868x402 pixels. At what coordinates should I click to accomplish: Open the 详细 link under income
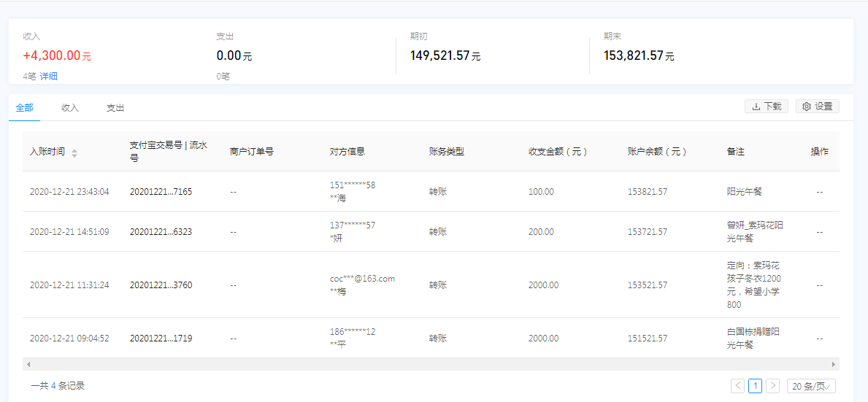pyautogui.click(x=49, y=76)
